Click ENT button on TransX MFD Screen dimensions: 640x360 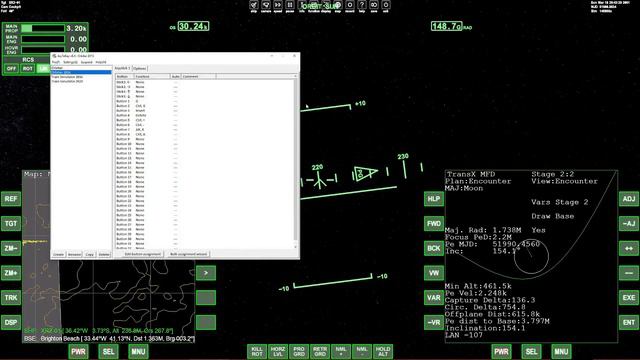629,322
